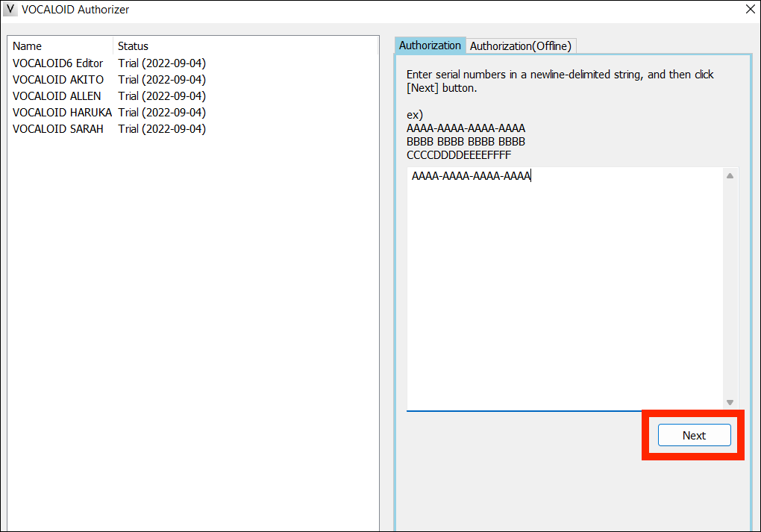Viewport: 761px width, 532px height.
Task: Sort products by the Status column header
Action: [x=133, y=46]
